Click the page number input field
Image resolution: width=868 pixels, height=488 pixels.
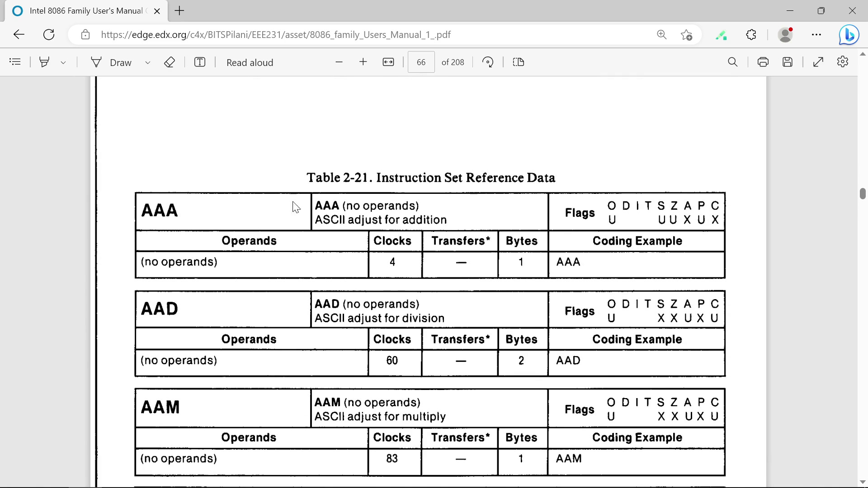pyautogui.click(x=421, y=62)
